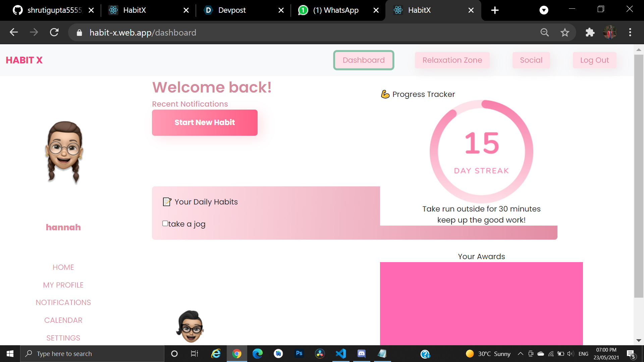The width and height of the screenshot is (644, 362).
Task: Open Photoshop from the taskbar
Action: coord(299,354)
